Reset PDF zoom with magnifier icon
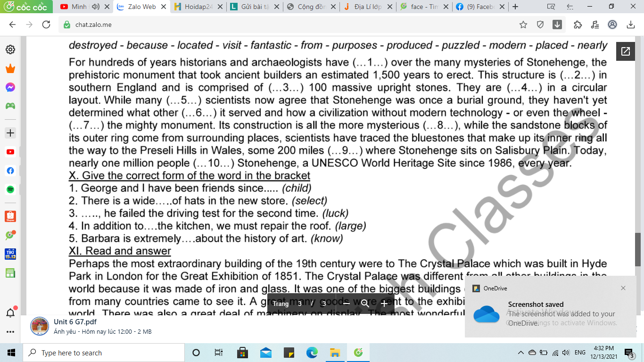Screen dimensions: 644x362 [365, 304]
